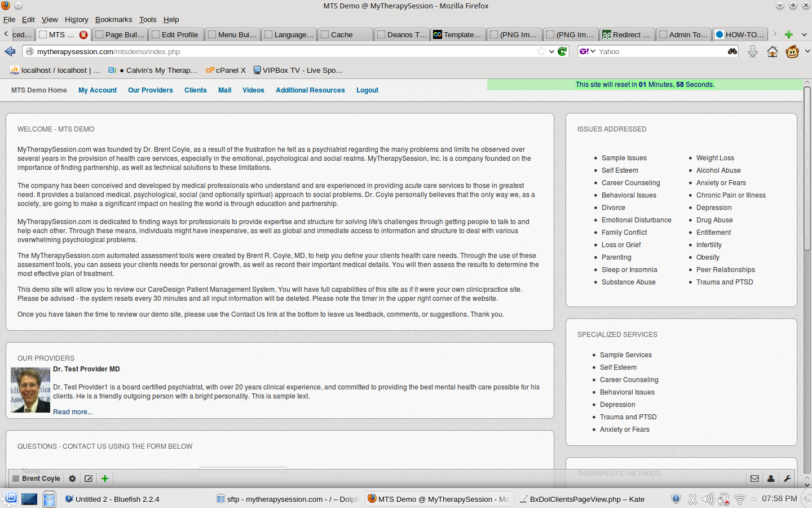Click Read more under Dr. Test Provider
812x508 pixels.
click(x=73, y=412)
